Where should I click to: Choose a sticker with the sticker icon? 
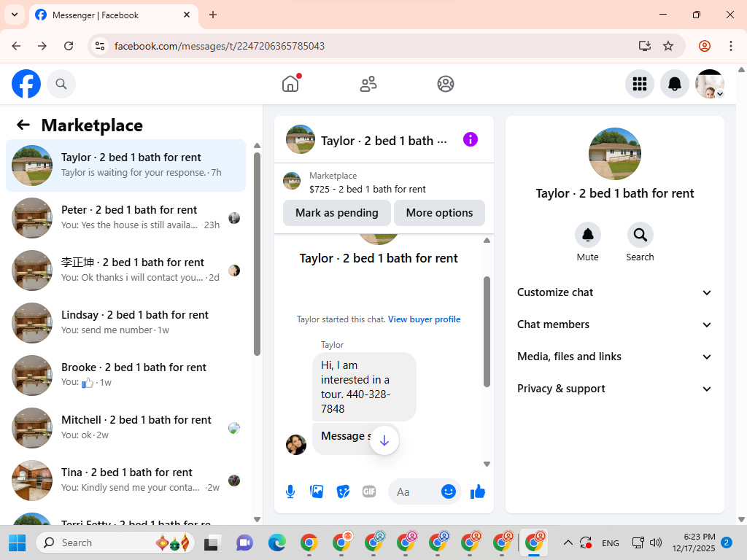pos(343,491)
